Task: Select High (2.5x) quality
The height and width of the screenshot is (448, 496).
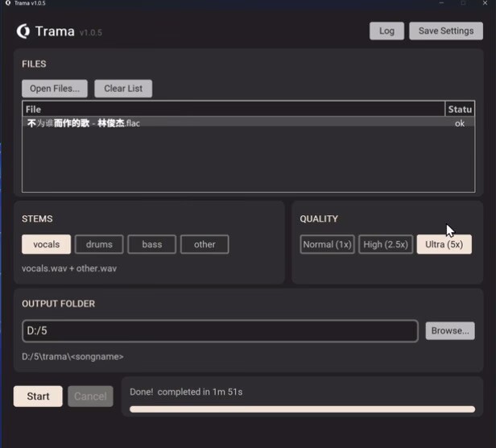Action: click(386, 244)
